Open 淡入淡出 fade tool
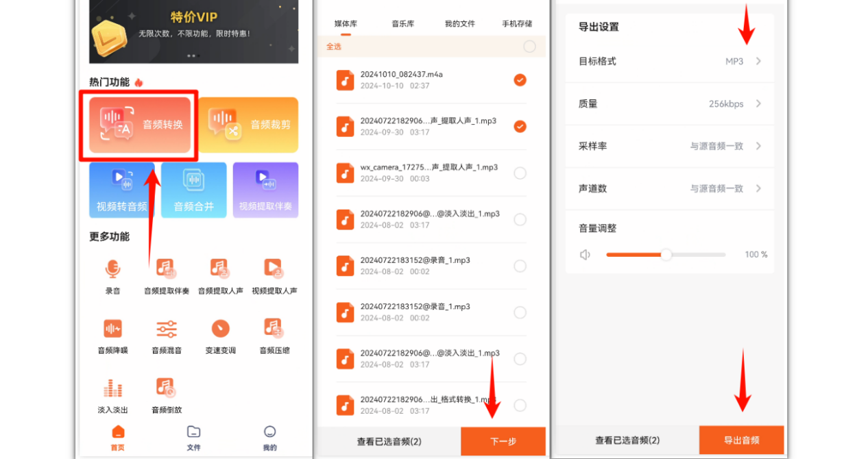 tap(112, 396)
